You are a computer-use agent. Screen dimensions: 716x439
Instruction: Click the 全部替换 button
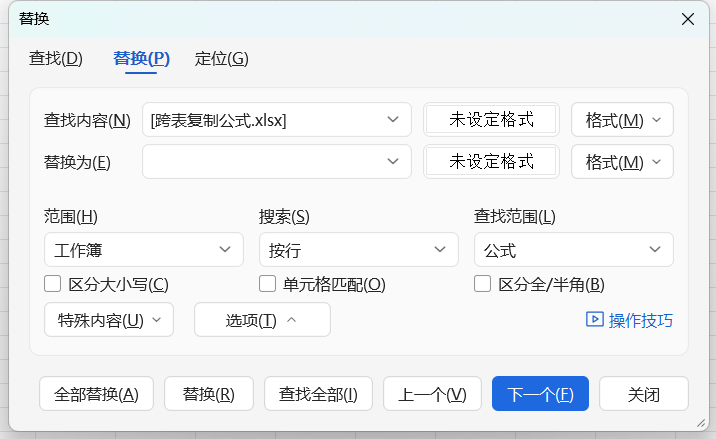(x=97, y=394)
